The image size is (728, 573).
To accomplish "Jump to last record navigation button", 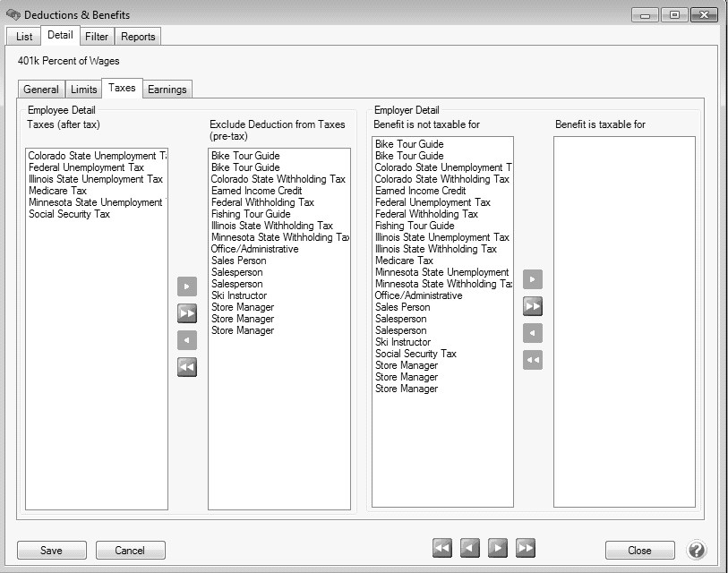I will click(x=526, y=549).
